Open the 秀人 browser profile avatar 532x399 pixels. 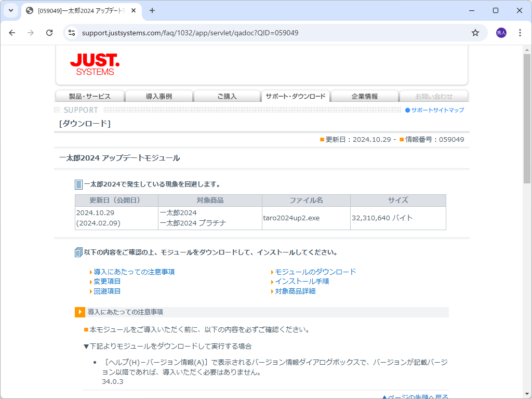[x=500, y=32]
